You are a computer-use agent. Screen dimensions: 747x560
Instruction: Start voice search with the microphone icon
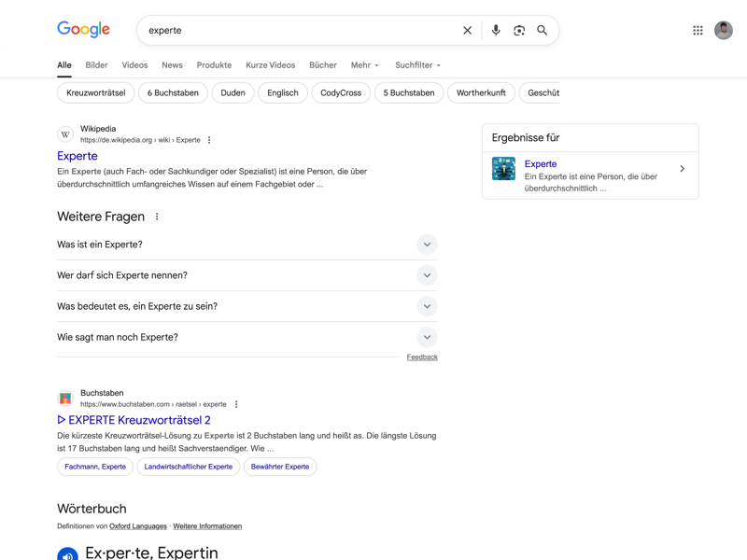(x=496, y=31)
